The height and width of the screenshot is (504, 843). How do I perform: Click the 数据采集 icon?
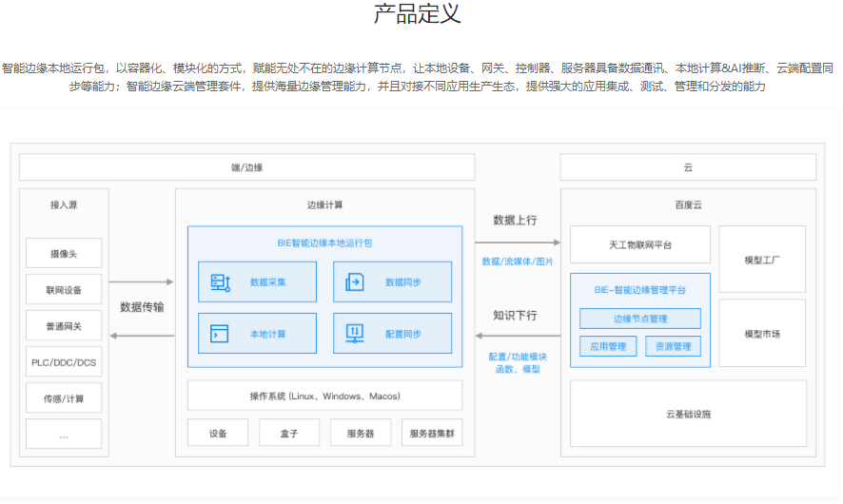tap(221, 282)
